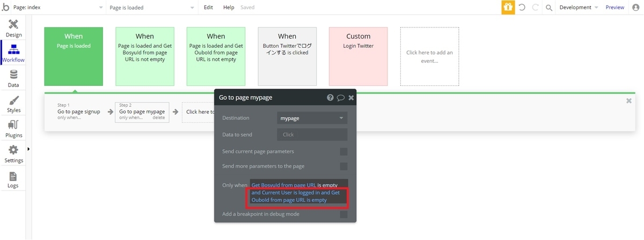Click the orange gift icon
The height and width of the screenshot is (240, 644).
pos(508,8)
